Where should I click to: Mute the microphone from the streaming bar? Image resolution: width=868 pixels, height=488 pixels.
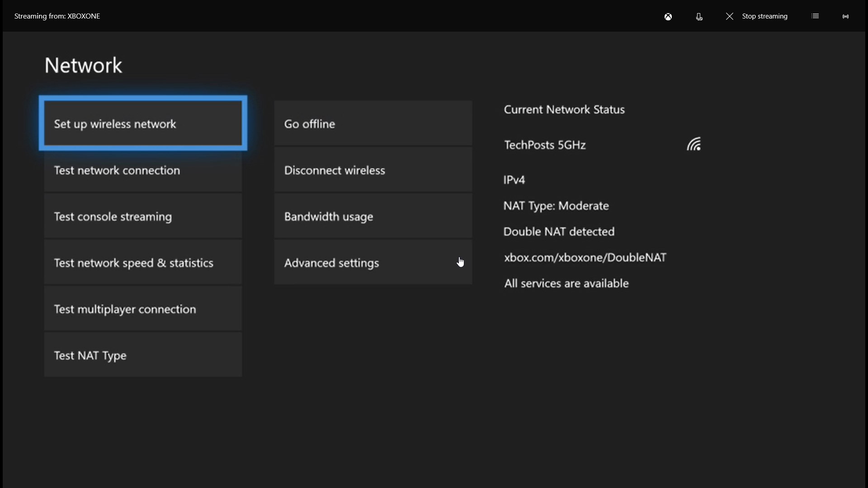point(699,17)
